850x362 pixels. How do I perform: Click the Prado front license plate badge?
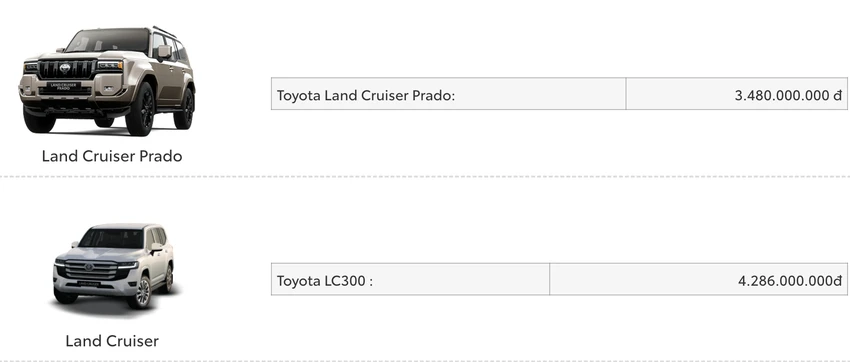[65, 86]
